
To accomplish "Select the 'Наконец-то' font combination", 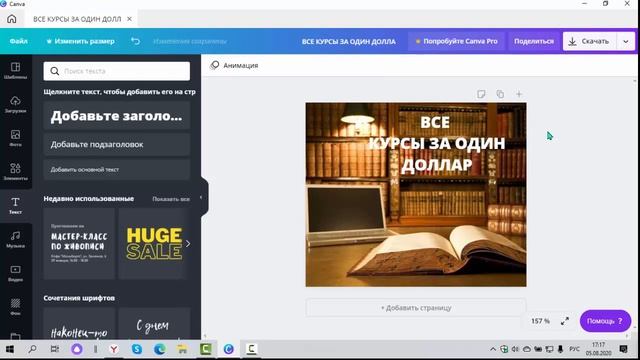I will tap(79, 324).
